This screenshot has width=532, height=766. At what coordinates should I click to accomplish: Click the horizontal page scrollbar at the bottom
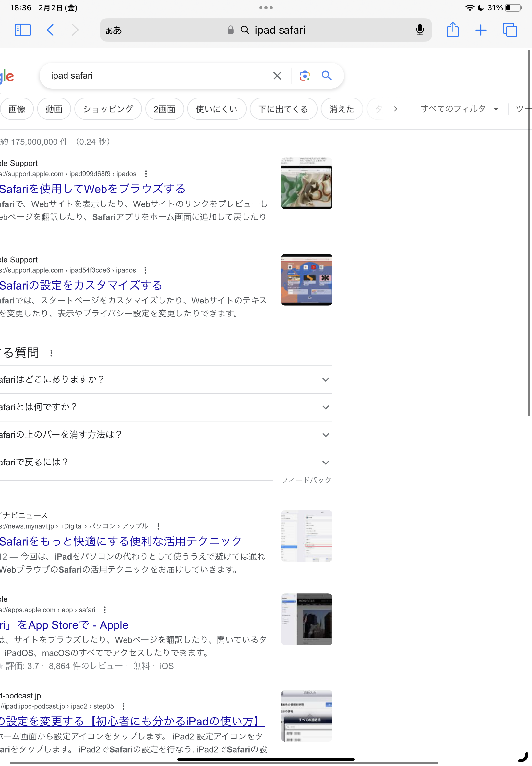click(224, 763)
